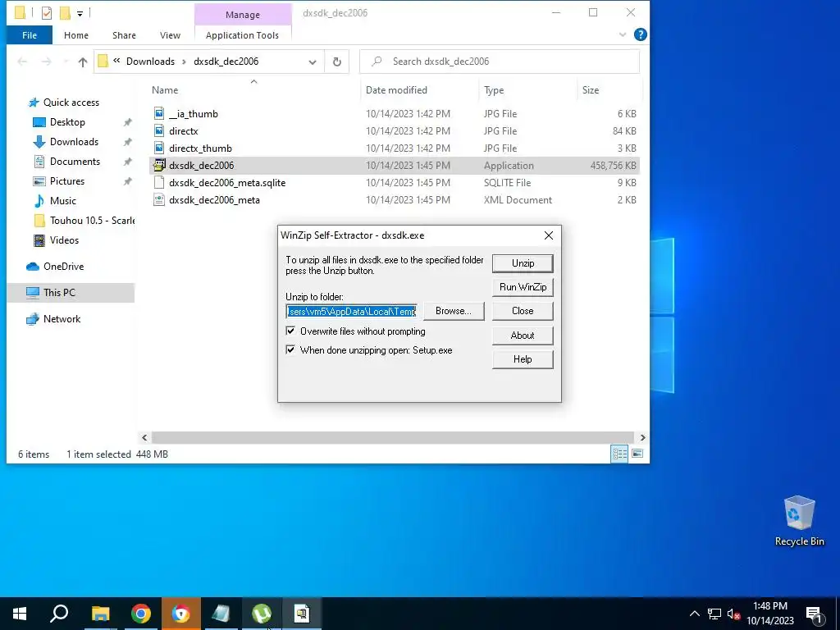Select the dxsdk_dec2006_meta.sqlite file icon
The width and height of the screenshot is (840, 630).
(x=159, y=182)
